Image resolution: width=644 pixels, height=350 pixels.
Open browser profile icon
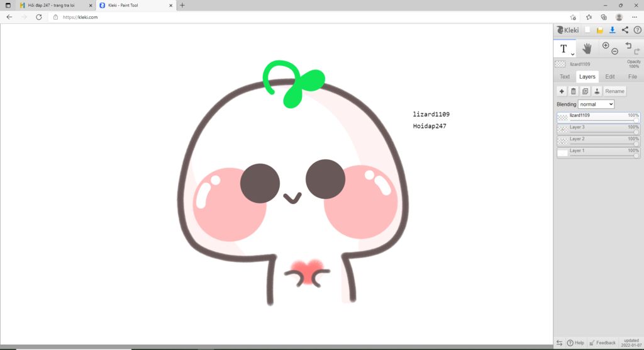click(x=619, y=17)
